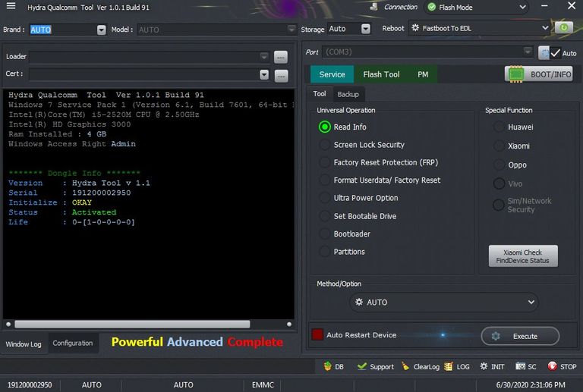Open the Tool sub-tab
The width and height of the screenshot is (583, 392).
coord(320,94)
